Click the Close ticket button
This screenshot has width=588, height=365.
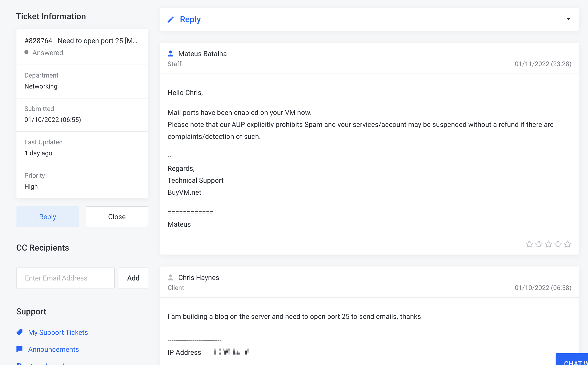pos(117,217)
